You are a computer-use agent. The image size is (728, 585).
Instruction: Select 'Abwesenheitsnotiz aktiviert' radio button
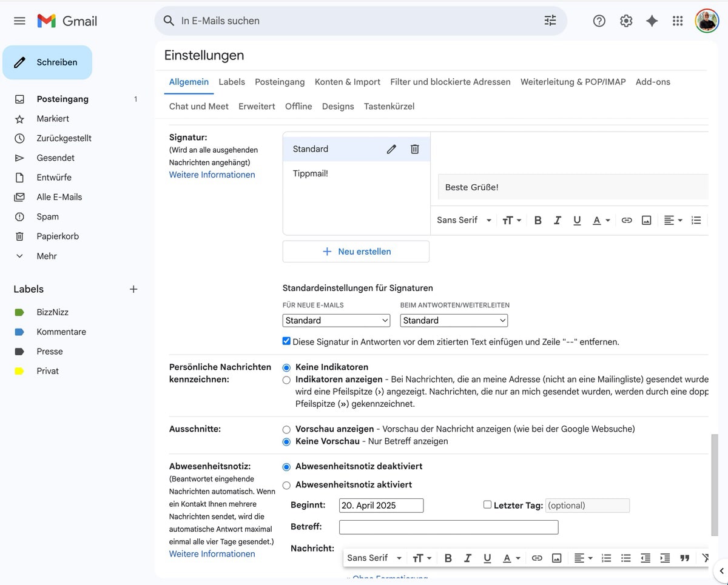click(x=286, y=485)
